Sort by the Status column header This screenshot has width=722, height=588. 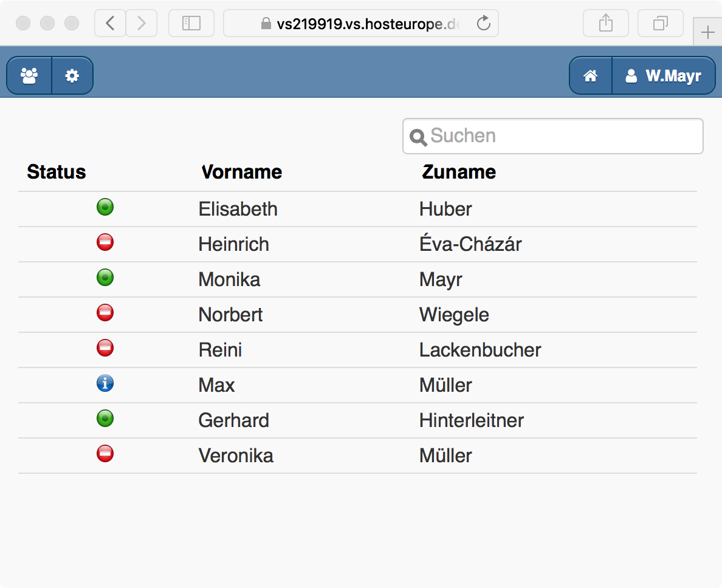57,173
